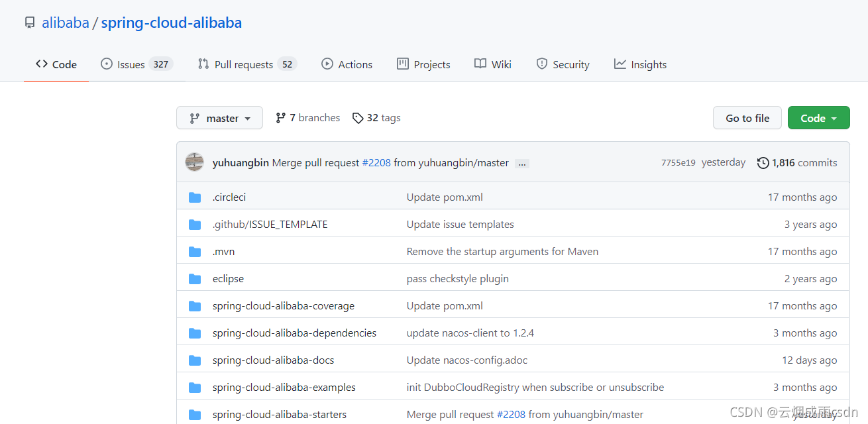
Task: Open the Insights tab
Action: point(640,64)
